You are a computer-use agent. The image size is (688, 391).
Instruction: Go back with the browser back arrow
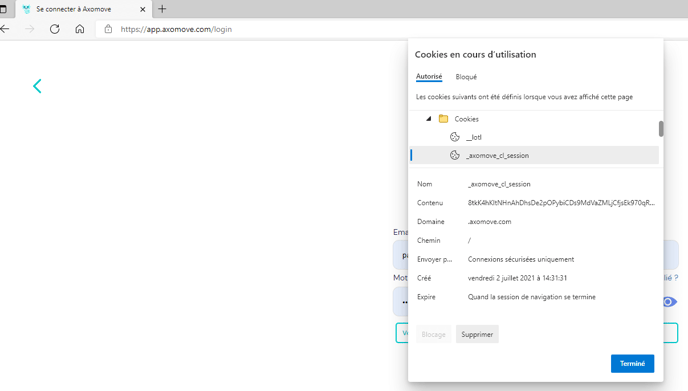tap(5, 29)
